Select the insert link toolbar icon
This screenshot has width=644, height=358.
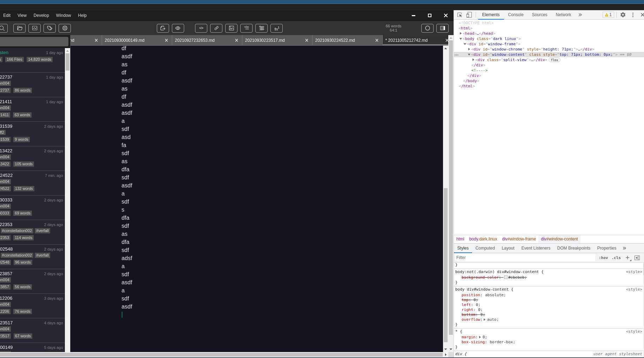tap(216, 28)
